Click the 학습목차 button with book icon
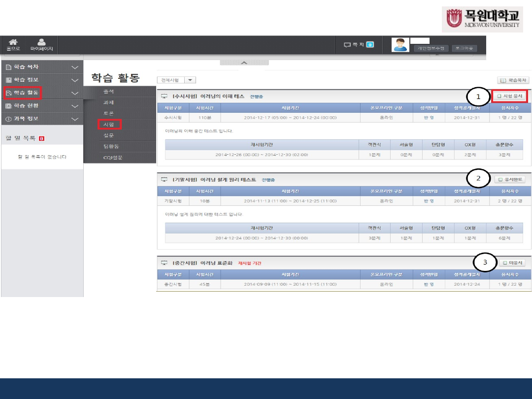Screen dimensions: 532x399 (513, 80)
